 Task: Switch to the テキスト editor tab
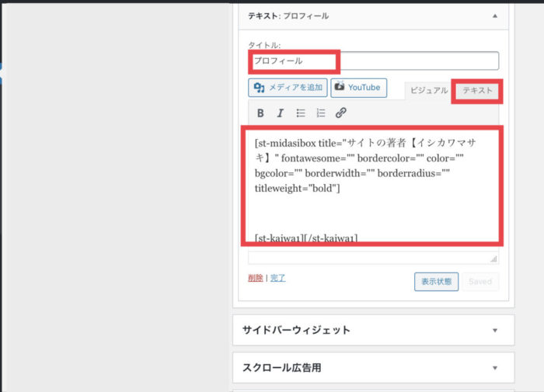[x=477, y=91]
